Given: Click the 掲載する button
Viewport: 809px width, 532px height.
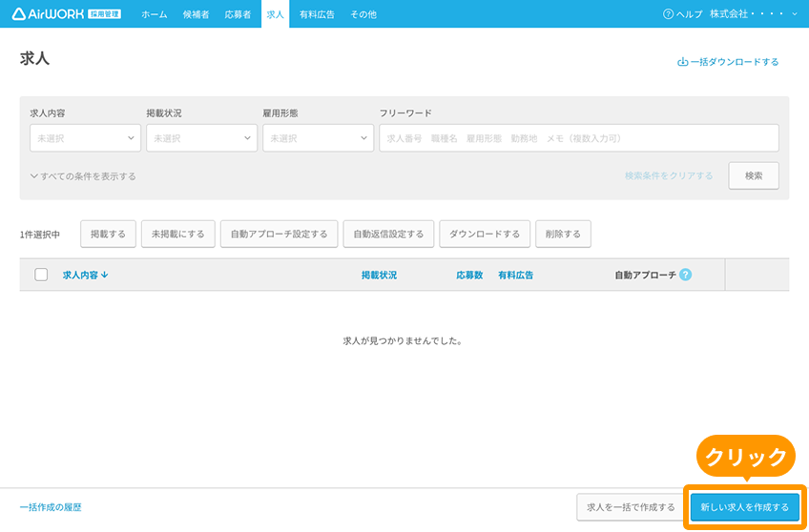Looking at the screenshot, I should (x=109, y=234).
